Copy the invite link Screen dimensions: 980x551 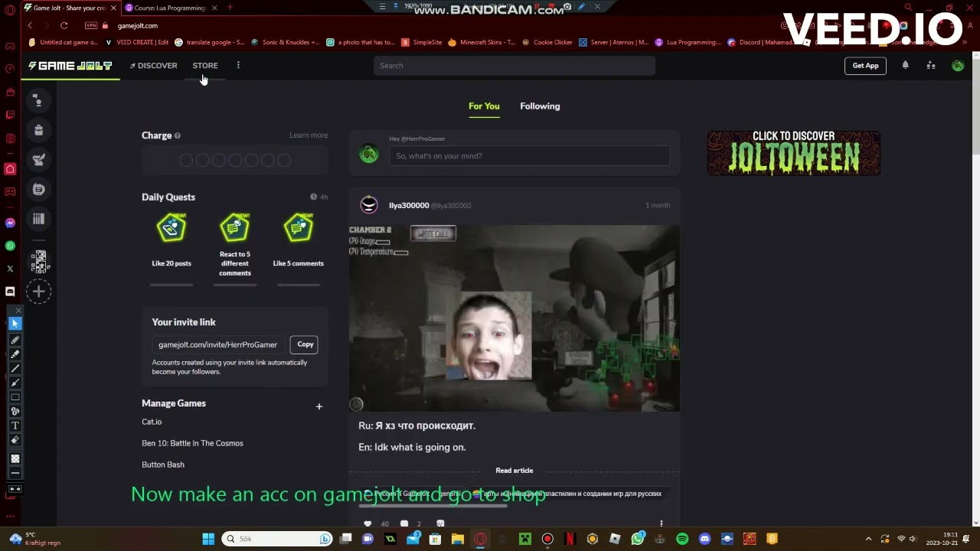(305, 344)
